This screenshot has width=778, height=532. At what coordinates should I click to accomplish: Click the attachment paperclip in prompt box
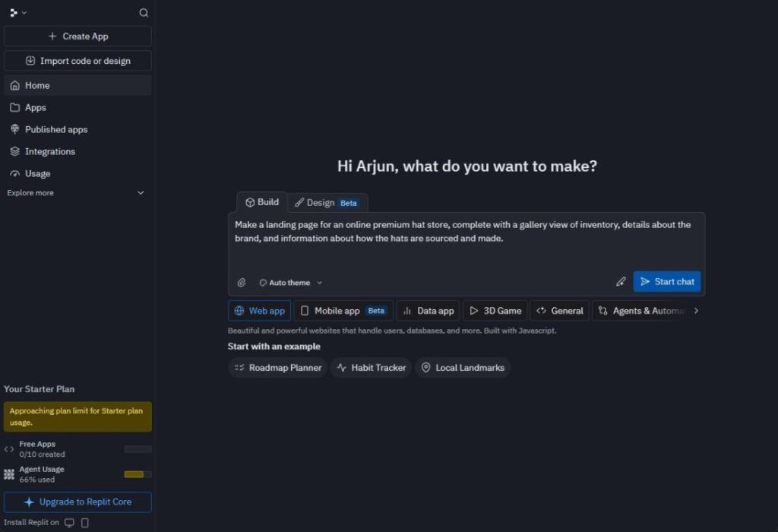[242, 281]
